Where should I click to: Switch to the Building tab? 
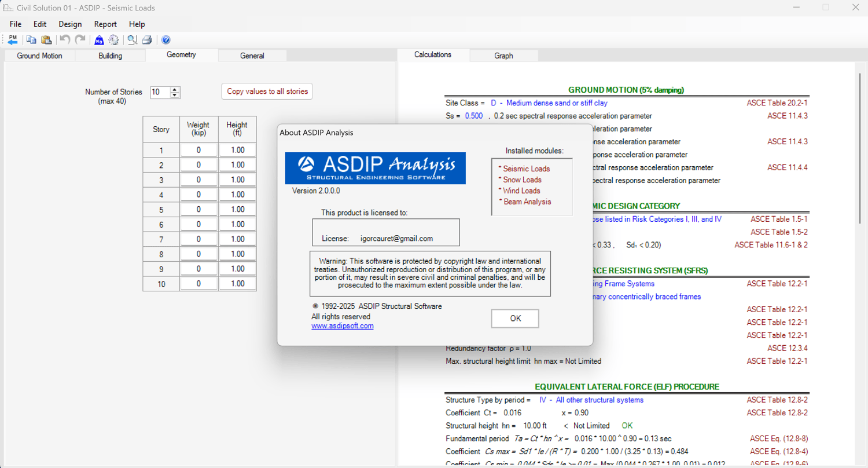[110, 56]
